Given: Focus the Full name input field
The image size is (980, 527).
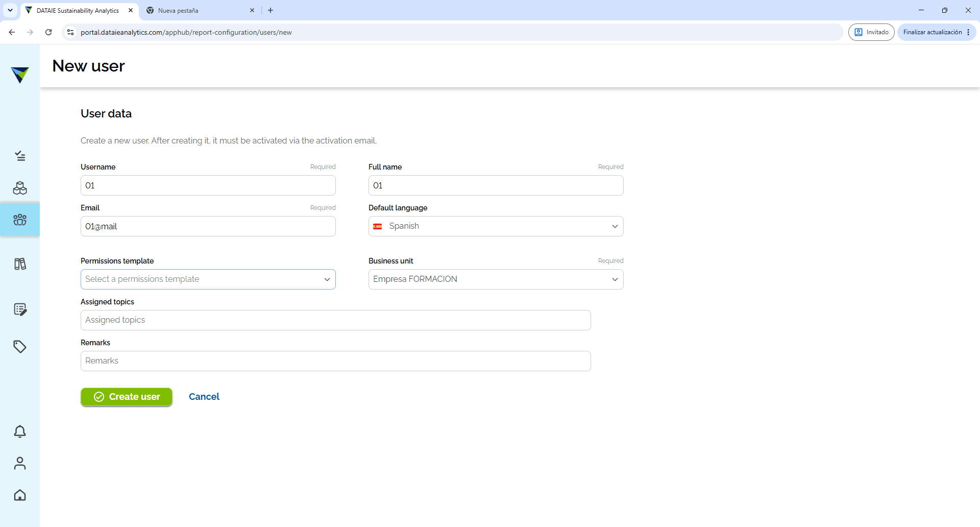Looking at the screenshot, I should pyautogui.click(x=496, y=185).
